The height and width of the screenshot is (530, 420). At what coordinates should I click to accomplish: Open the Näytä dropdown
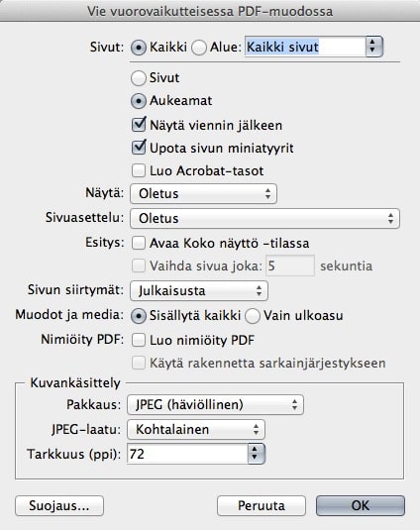click(x=203, y=194)
